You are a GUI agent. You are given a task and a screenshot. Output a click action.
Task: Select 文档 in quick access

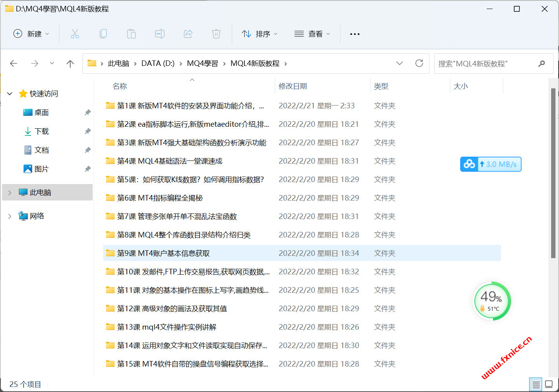(x=42, y=150)
